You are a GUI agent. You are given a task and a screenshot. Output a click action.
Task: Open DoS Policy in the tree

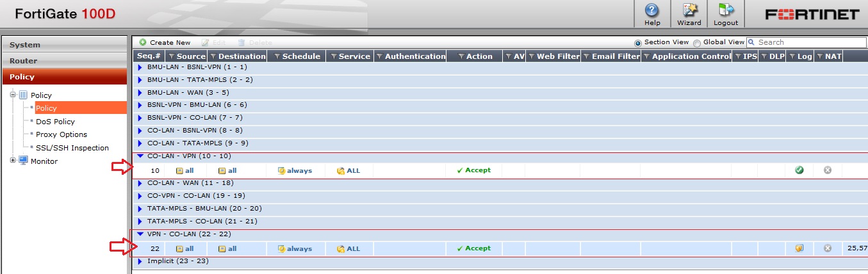55,122
